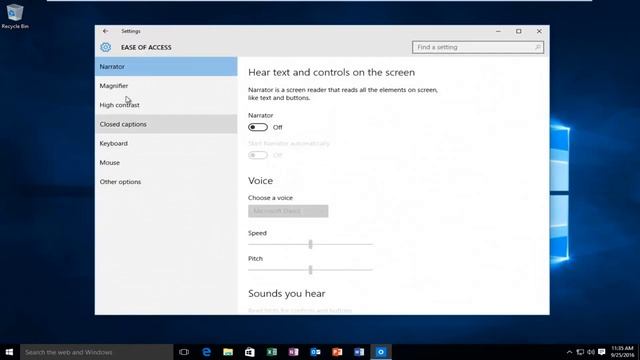Minimize the Settings window
Screen dimensions: 640x360
pos(498,31)
